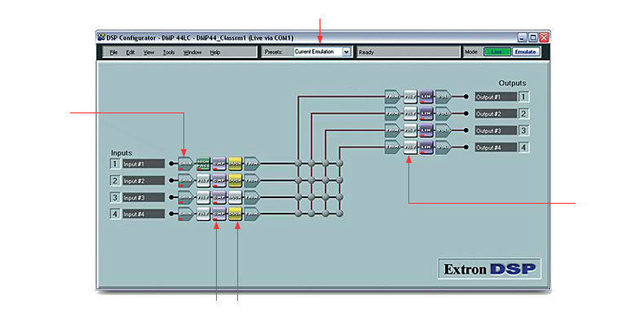Toggle mix-point Input #2 to Output #2
The width and height of the screenshot is (644, 326).
pos(311,180)
